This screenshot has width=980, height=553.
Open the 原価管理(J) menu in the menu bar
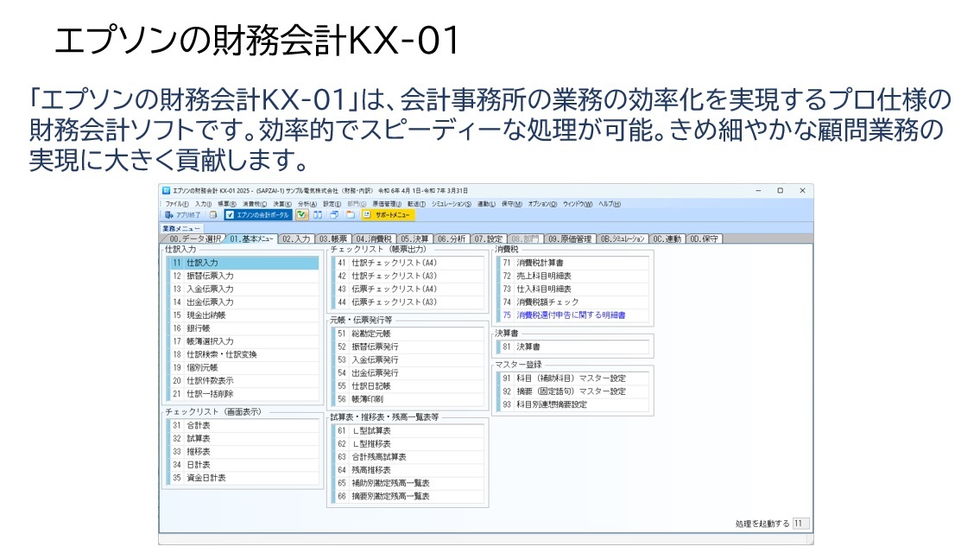[x=387, y=204]
